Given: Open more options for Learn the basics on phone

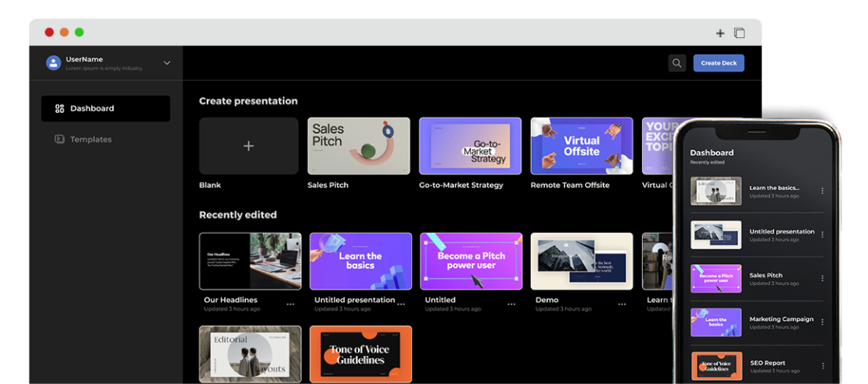Looking at the screenshot, I should (822, 191).
